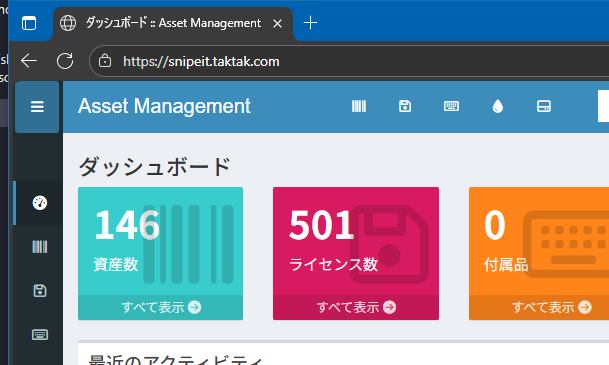Viewport: 609px width, 365px height.
Task: Click the 付属品 label
Action: 506,265
